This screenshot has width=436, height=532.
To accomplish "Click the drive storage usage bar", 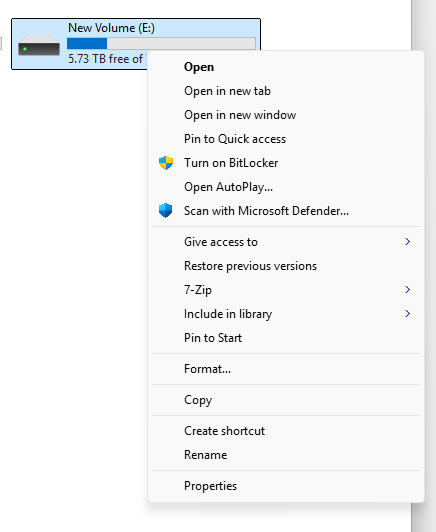I will [161, 43].
